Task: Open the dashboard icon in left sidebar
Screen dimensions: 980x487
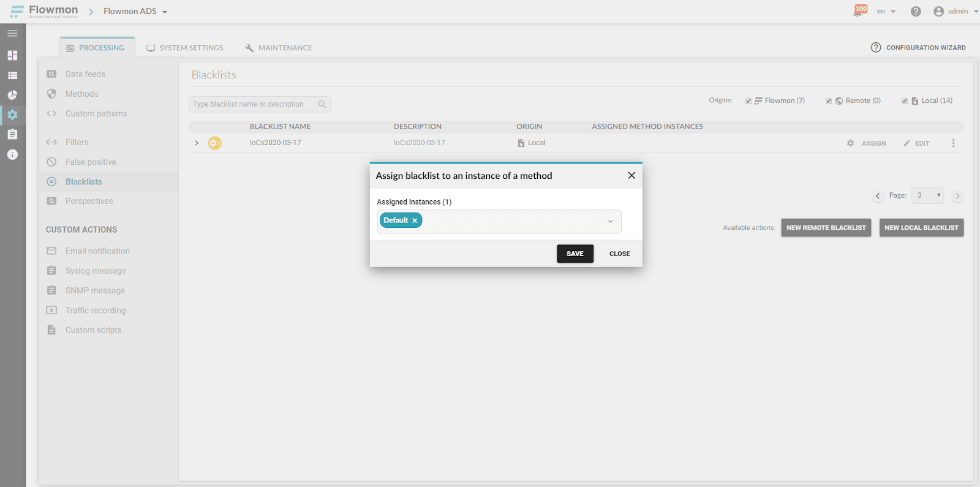Action: point(12,56)
